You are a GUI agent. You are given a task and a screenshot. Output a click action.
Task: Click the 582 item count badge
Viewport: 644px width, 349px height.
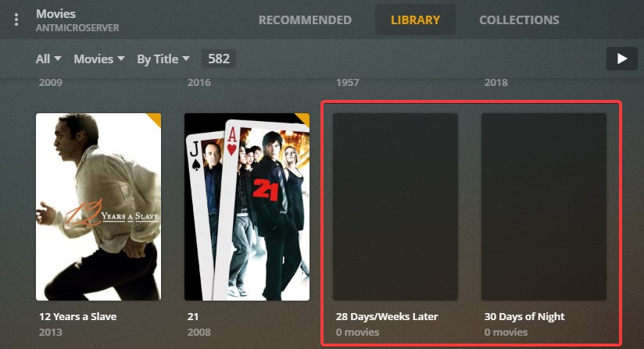[x=219, y=59]
